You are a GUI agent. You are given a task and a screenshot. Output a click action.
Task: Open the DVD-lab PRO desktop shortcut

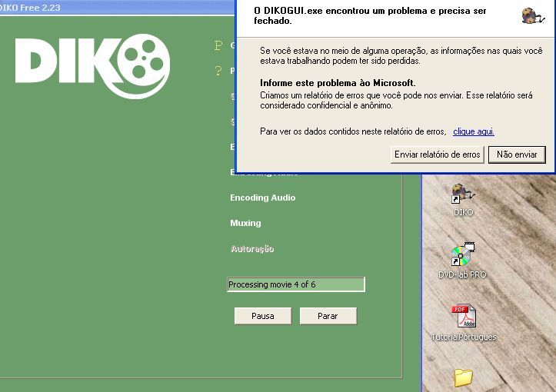tap(462, 254)
